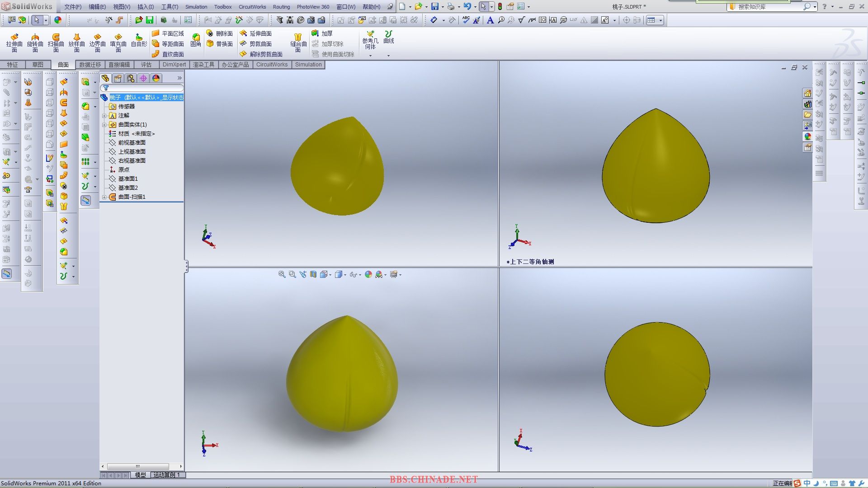The width and height of the screenshot is (868, 488).
Task: Open the 编辑(E) menu
Action: 97,7
